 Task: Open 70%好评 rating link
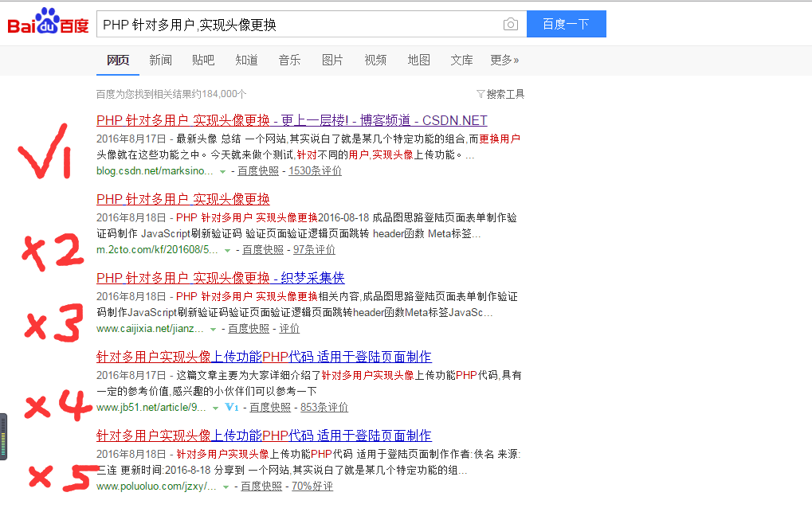tap(312, 487)
